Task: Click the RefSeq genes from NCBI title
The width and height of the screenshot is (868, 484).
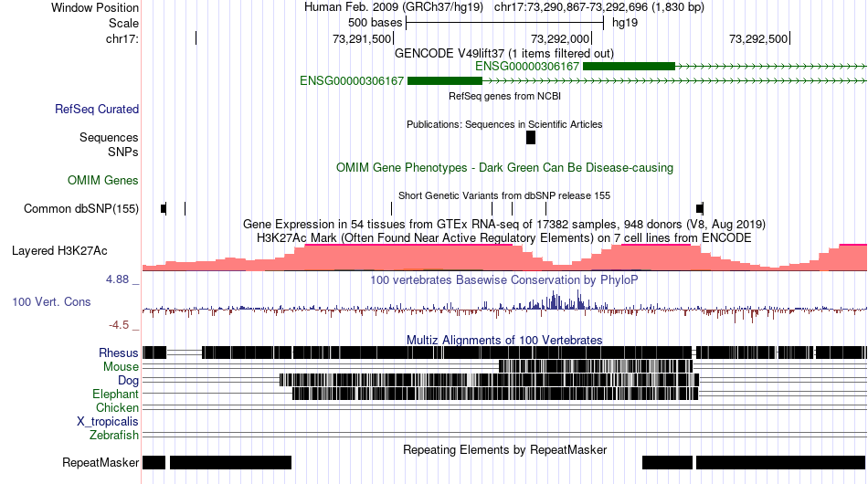Action: pyautogui.click(x=505, y=96)
